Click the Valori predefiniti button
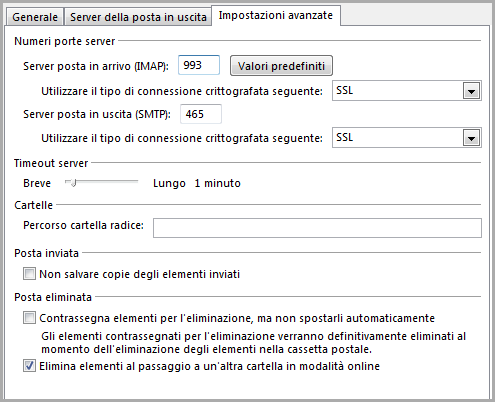The height and width of the screenshot is (402, 495). [x=281, y=66]
